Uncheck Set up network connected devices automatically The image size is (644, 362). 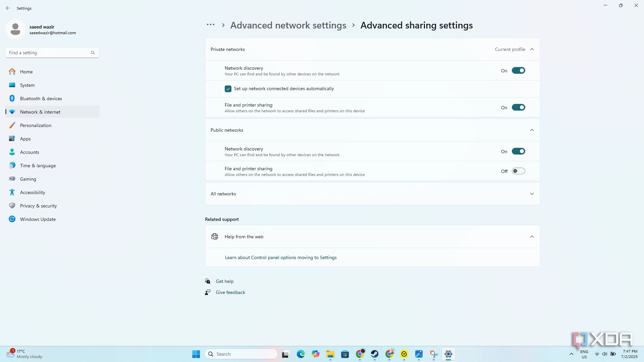pyautogui.click(x=228, y=89)
